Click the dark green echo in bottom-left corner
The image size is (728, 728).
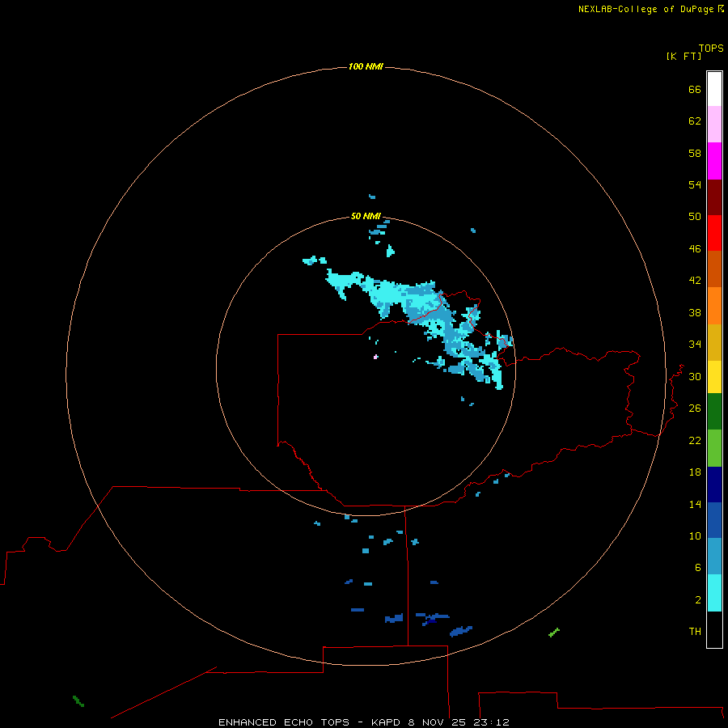coord(78,701)
